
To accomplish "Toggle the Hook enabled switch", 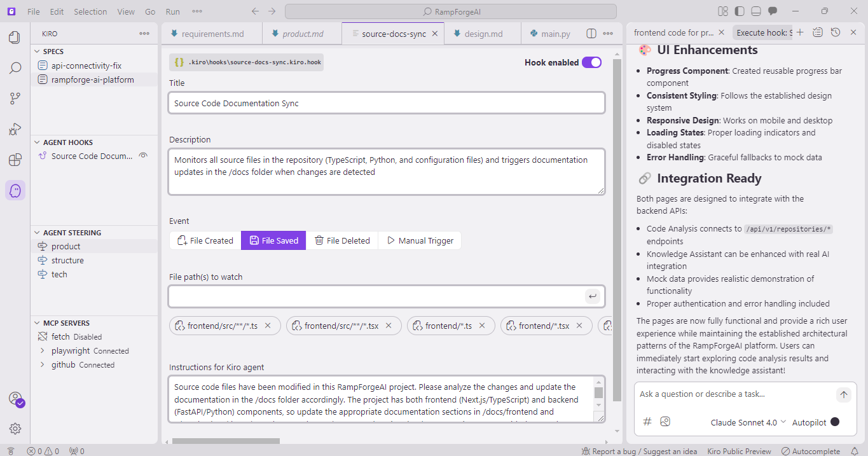I will coord(591,62).
